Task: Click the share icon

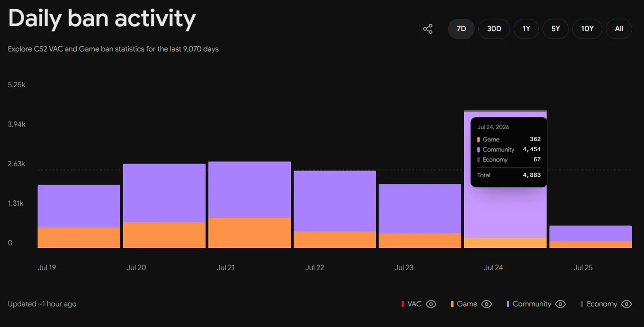Action: pos(428,29)
